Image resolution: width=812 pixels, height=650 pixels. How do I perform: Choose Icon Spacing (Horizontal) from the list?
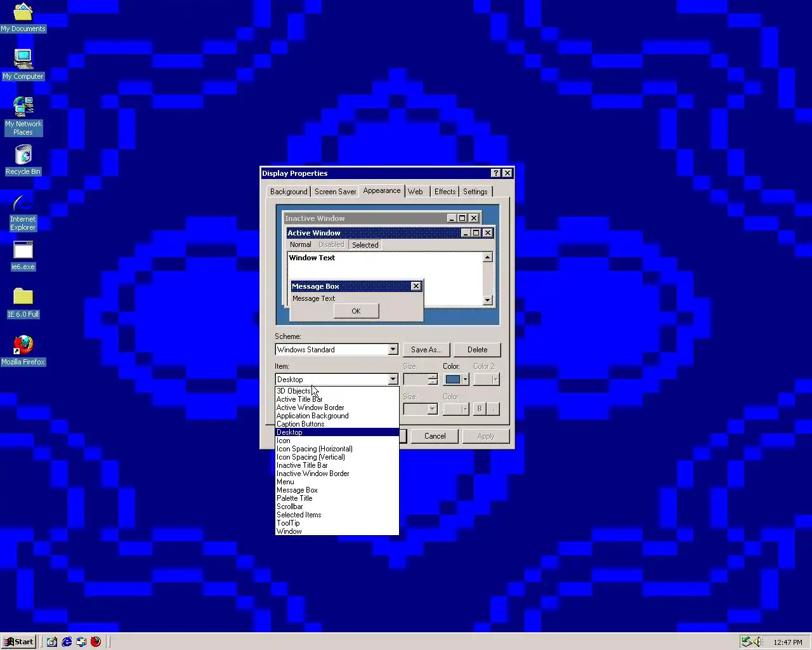(x=337, y=449)
